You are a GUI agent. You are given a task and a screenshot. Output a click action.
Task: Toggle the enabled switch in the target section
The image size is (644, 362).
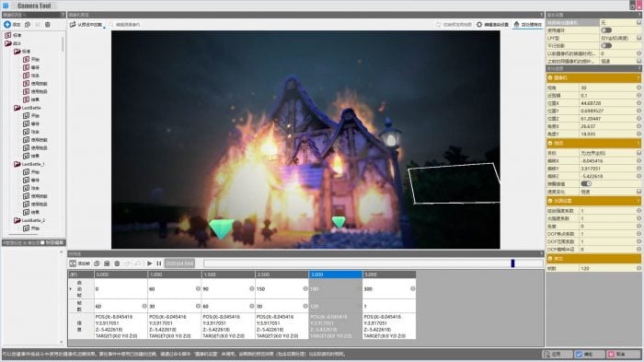586,183
